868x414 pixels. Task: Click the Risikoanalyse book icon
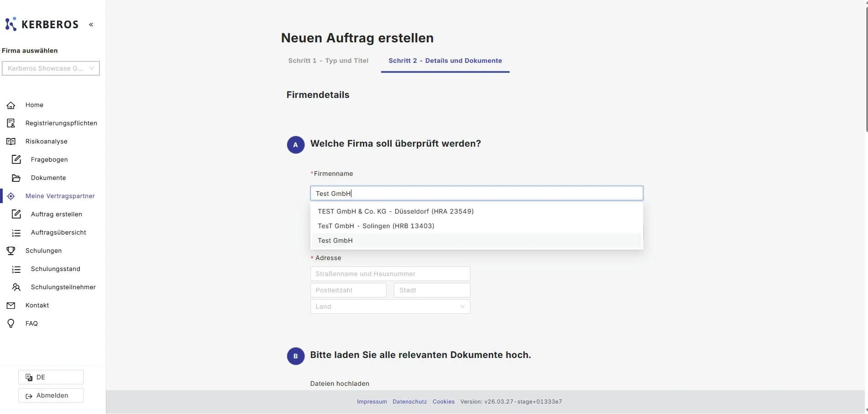11,142
